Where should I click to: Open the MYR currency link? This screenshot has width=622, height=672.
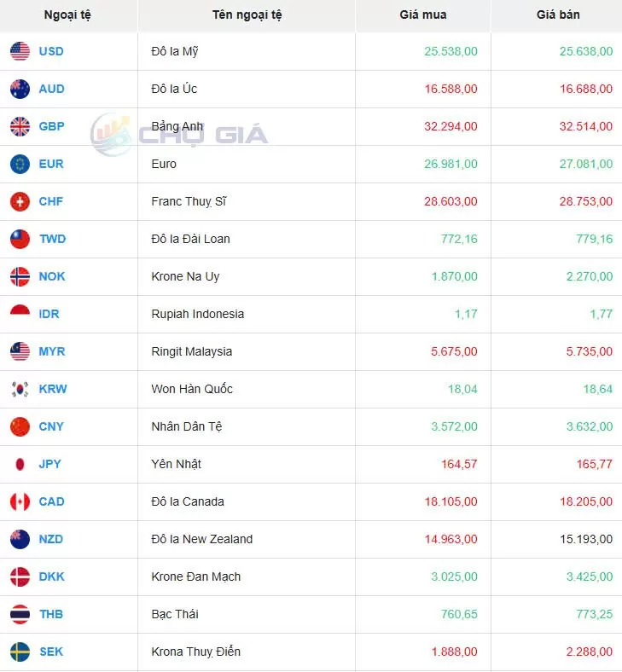click(52, 351)
